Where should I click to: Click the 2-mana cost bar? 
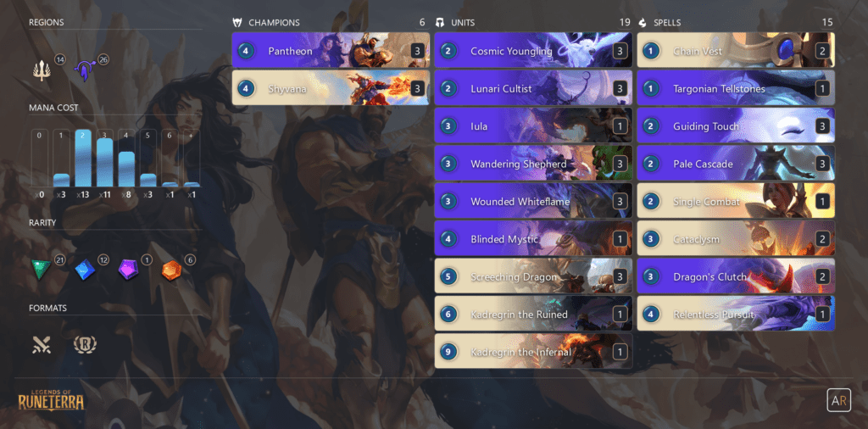pos(83,159)
